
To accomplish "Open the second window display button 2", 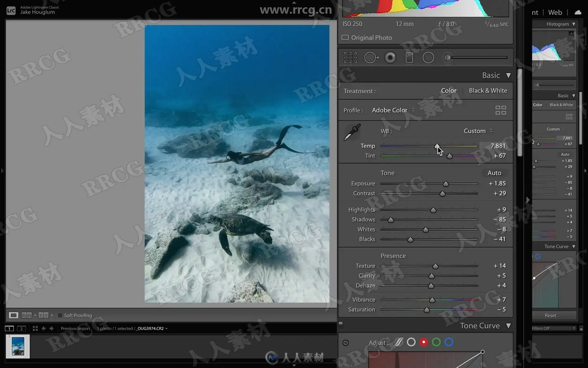I will pyautogui.click(x=22, y=328).
